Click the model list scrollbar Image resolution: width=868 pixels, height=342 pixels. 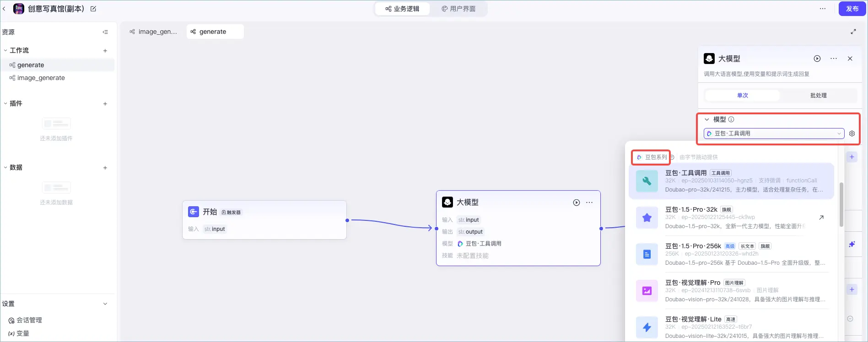point(841,204)
